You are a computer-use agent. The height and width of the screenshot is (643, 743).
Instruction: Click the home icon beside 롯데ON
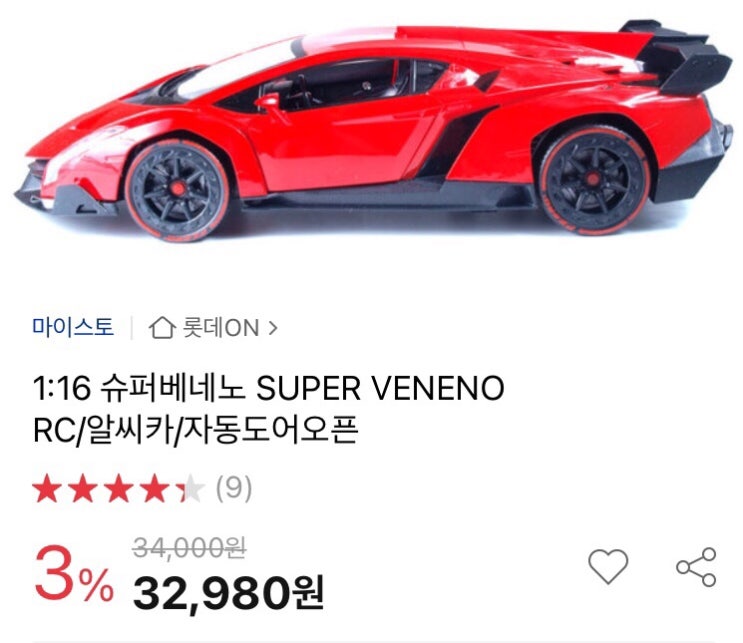click(162, 328)
